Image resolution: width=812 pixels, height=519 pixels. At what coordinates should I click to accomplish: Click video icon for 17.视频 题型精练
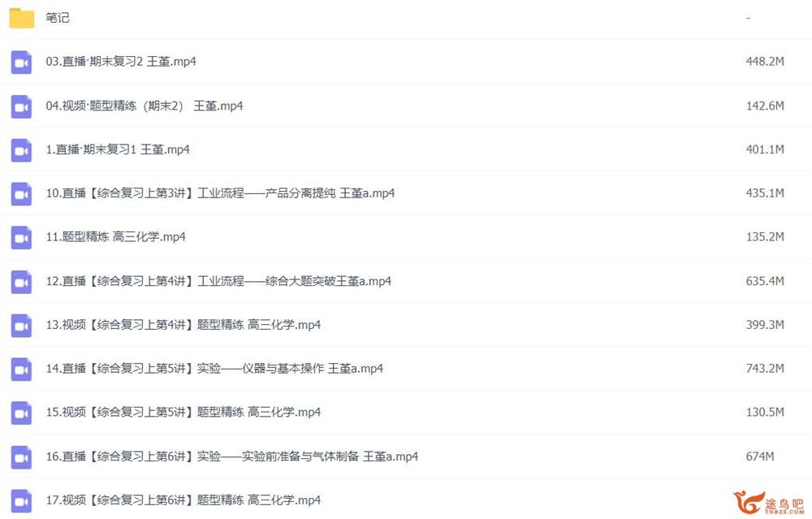[x=21, y=501]
